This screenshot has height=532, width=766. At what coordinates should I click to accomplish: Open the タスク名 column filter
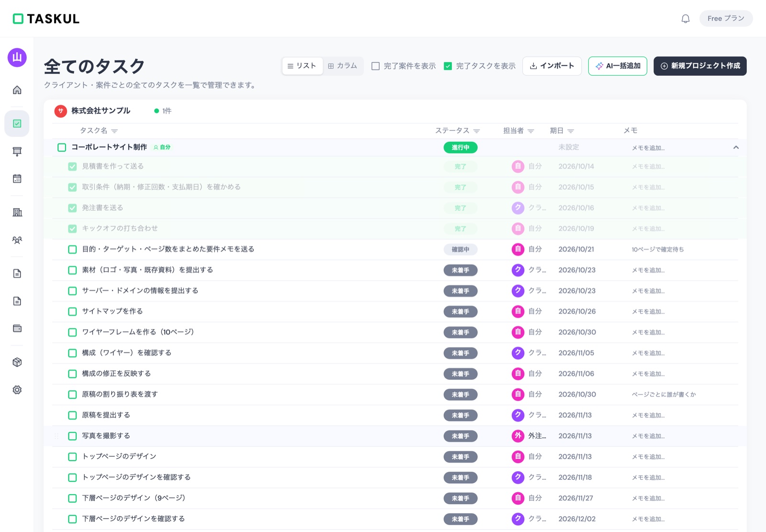[x=114, y=131]
